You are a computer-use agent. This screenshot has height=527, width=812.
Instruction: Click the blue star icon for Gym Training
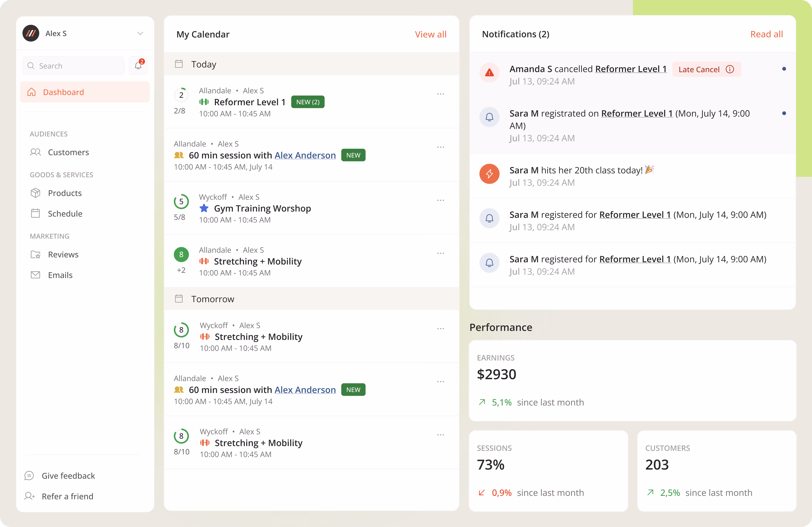204,208
